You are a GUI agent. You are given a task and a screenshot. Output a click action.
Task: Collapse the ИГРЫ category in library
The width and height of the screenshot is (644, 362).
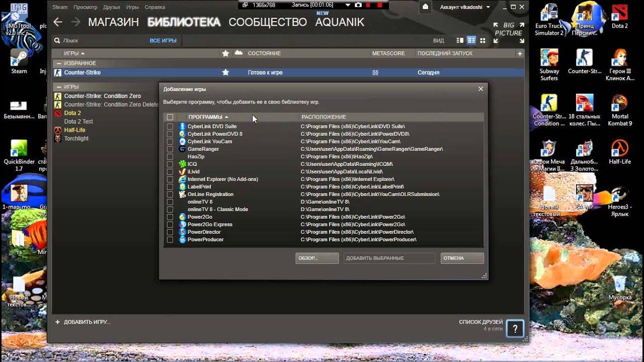[59, 87]
